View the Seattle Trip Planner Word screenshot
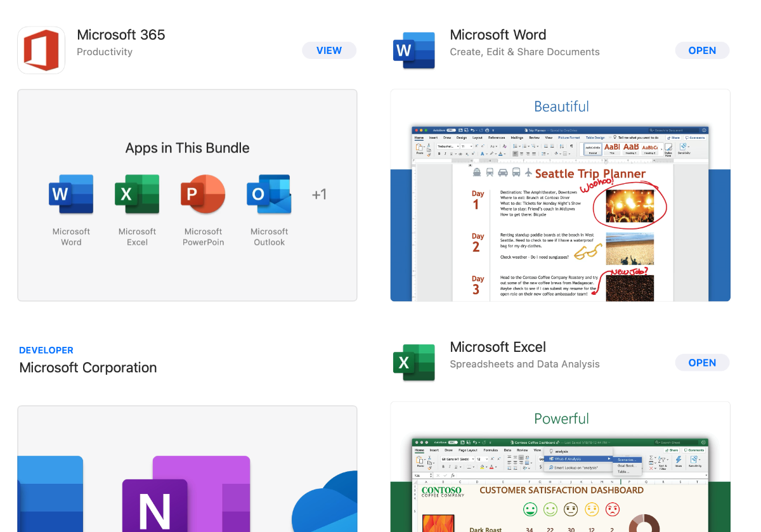The width and height of the screenshot is (761, 532). point(560,195)
